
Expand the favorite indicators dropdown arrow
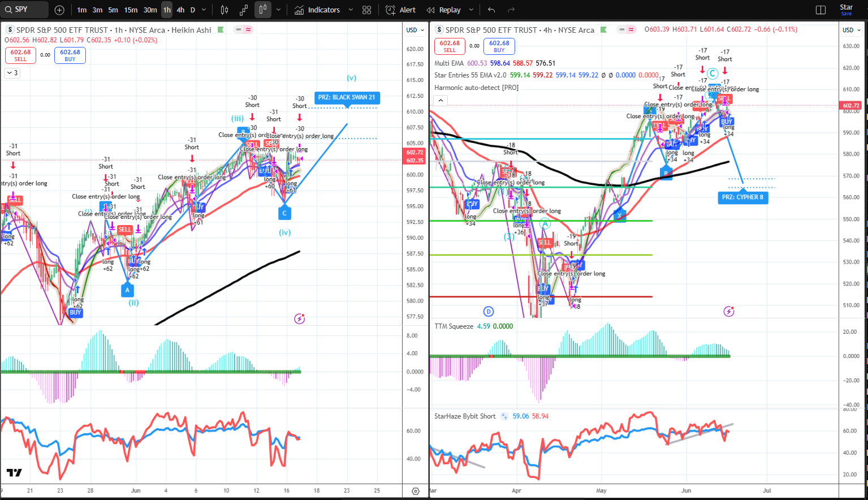[x=351, y=10]
